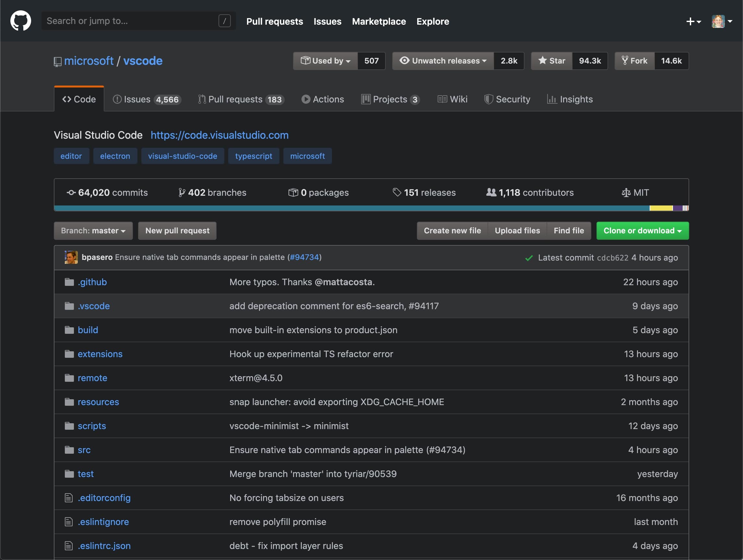Expand the Clone or download menu

(642, 231)
